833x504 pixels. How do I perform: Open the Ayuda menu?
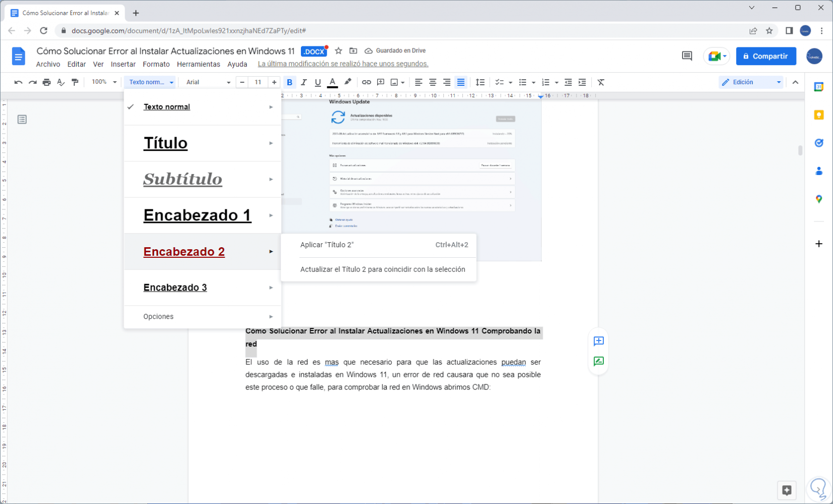click(237, 64)
